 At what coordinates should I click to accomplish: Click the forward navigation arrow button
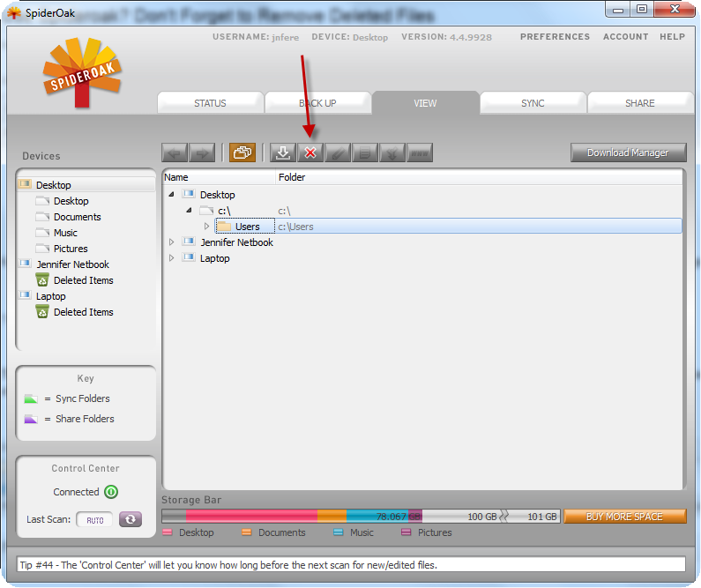click(202, 153)
